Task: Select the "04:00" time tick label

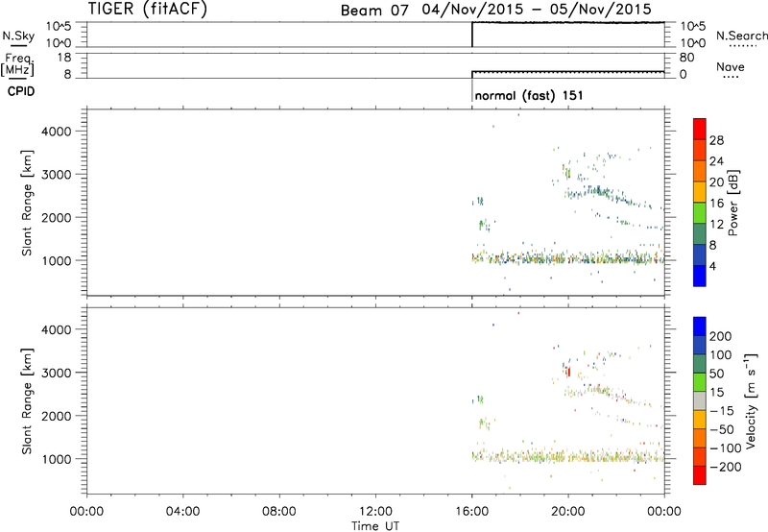Action: pos(182,512)
